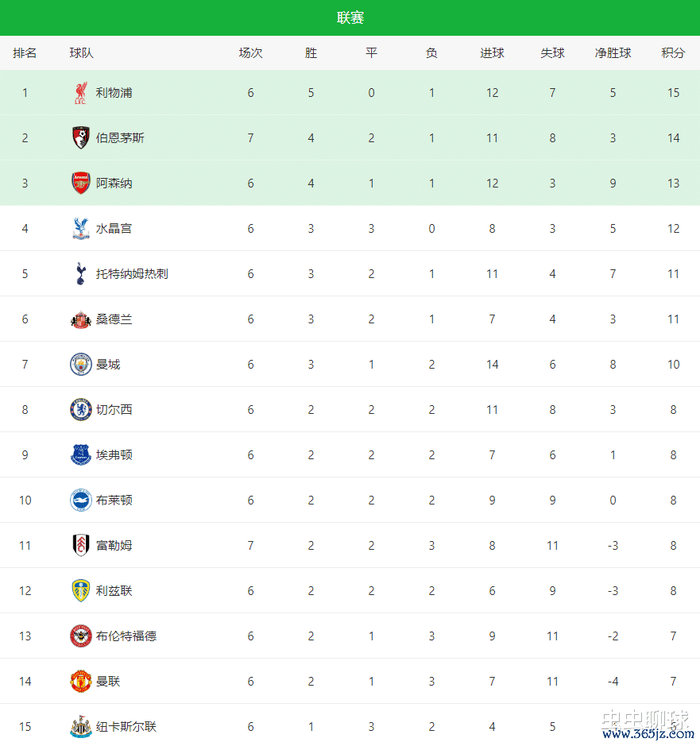Screen dimensions: 700x746
Task: Click the 净胜球 column header
Action: (613, 53)
